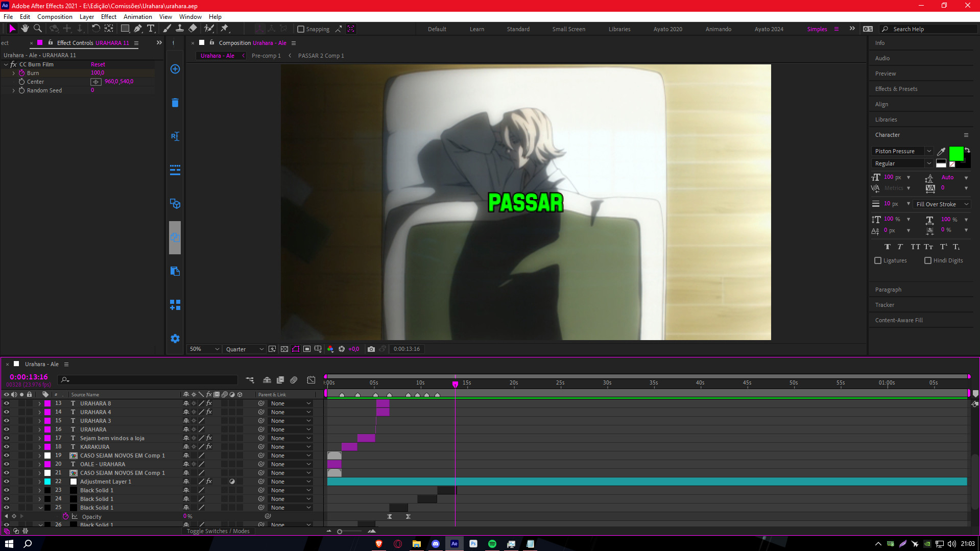This screenshot has height=551, width=980.
Task: Open the Quarter resolution dropdown
Action: [x=245, y=349]
